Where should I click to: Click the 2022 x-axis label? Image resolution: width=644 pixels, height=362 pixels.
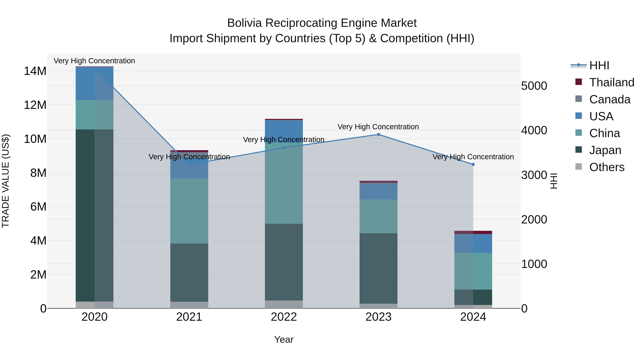(284, 317)
